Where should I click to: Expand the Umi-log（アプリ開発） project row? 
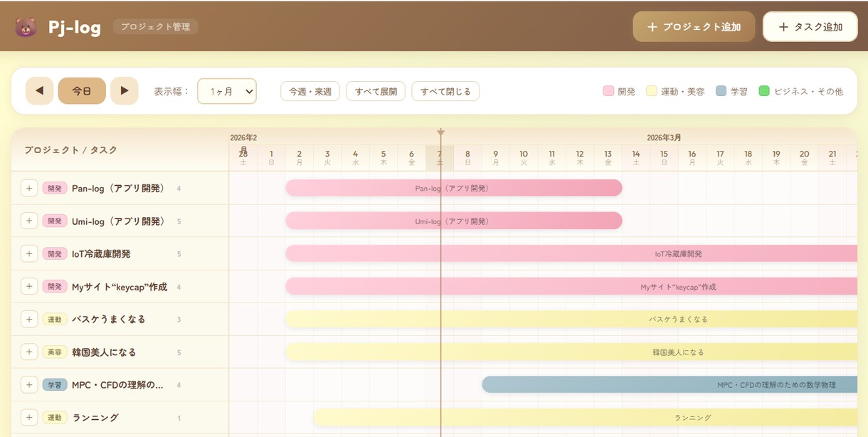pyautogui.click(x=29, y=221)
